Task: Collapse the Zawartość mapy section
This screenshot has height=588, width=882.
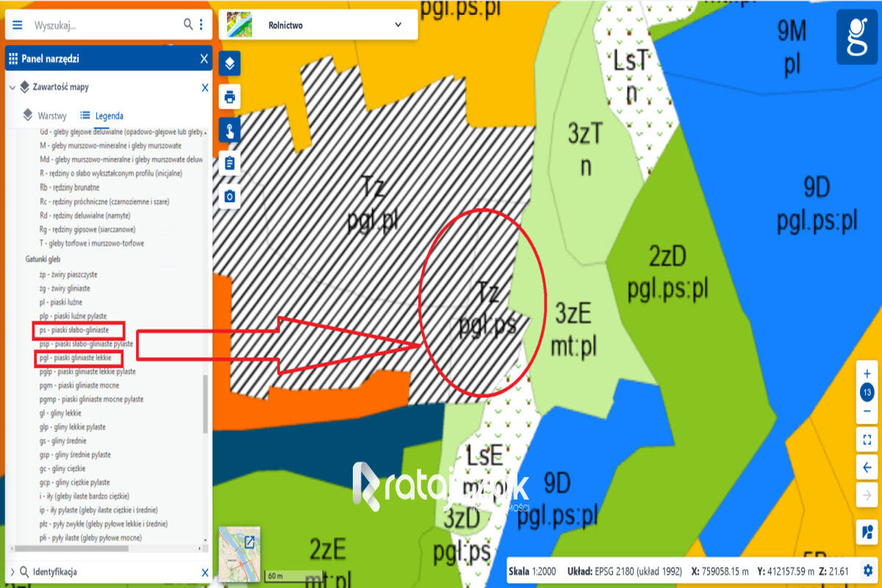Action: coord(12,87)
